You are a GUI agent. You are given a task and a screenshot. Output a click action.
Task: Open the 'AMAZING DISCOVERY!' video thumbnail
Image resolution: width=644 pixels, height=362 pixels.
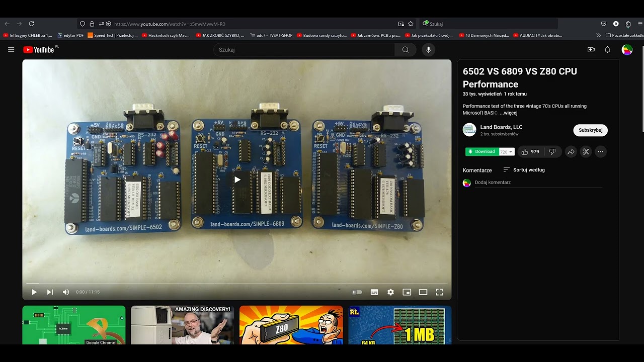point(182,325)
